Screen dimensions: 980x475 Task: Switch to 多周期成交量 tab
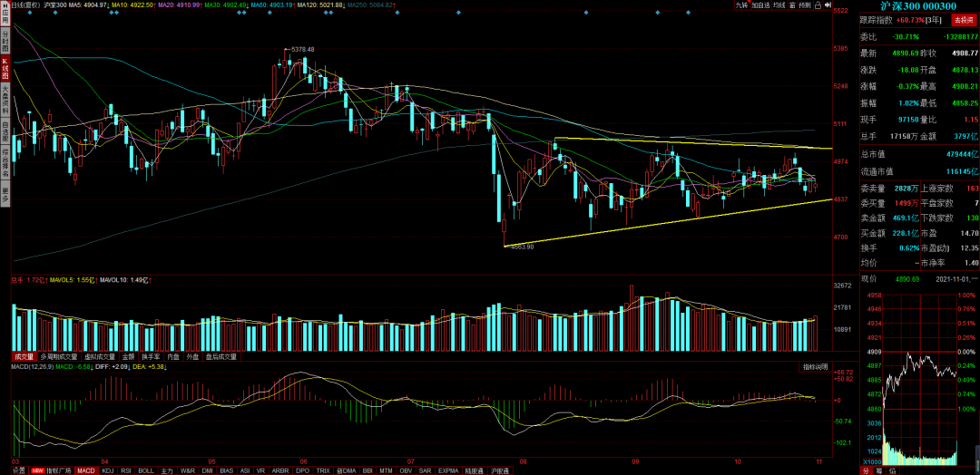point(60,357)
